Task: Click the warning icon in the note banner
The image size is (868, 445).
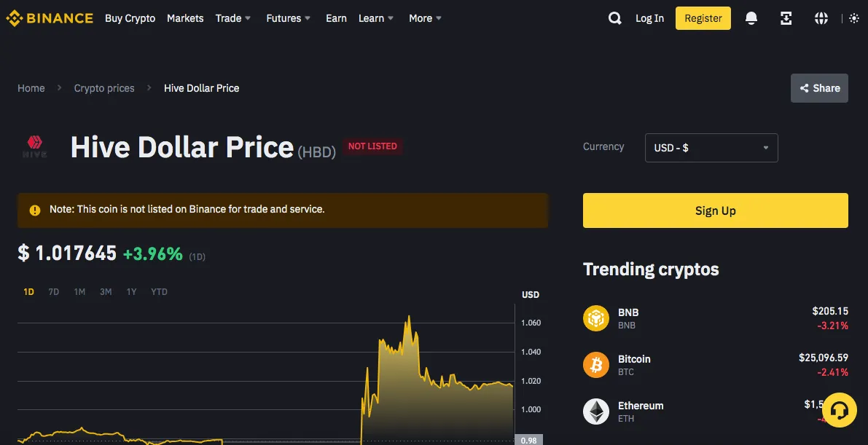Action: click(x=35, y=210)
